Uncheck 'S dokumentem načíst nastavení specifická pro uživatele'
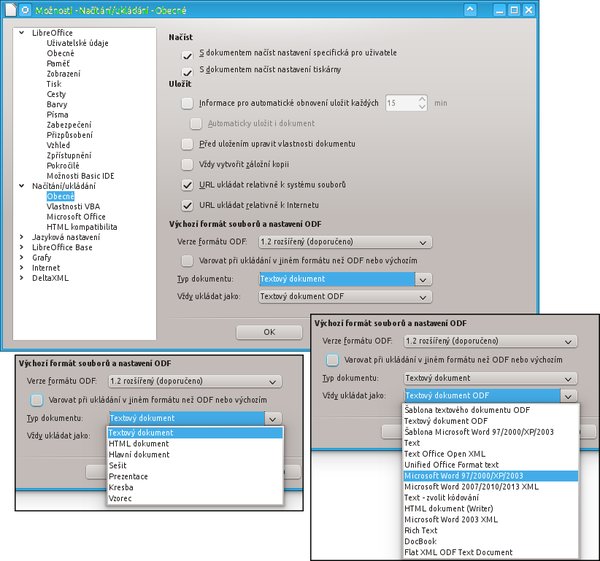The image size is (600, 561). (187, 55)
